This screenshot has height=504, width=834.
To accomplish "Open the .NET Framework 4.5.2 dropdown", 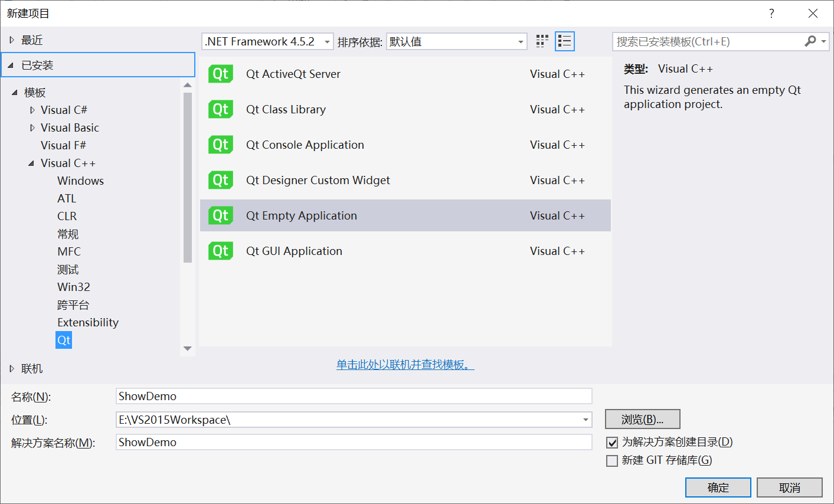I will [x=327, y=41].
